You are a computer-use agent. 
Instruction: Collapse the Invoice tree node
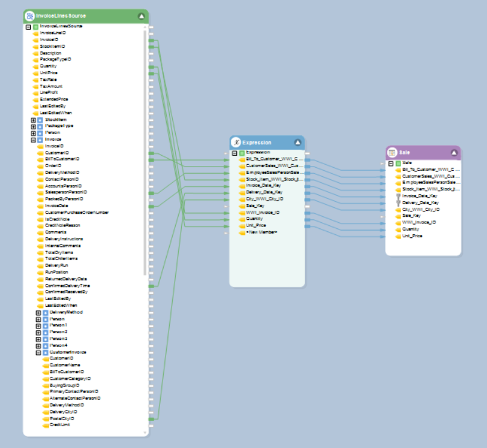coord(33,139)
